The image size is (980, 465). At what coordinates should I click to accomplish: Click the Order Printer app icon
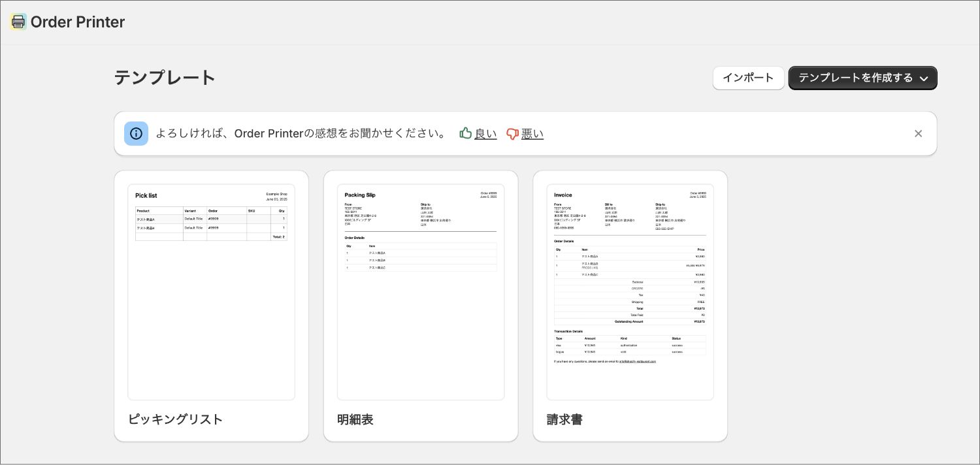pos(18,22)
